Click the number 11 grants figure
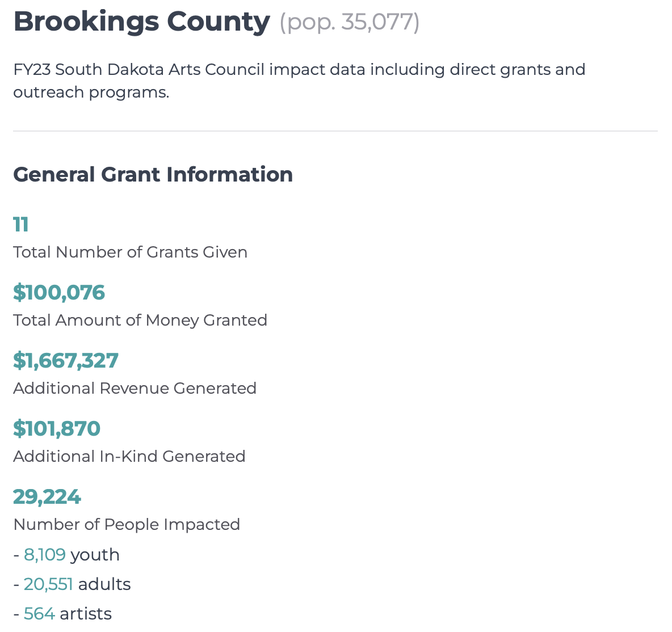Screen dimensions: 672x632 pyautogui.click(x=21, y=225)
